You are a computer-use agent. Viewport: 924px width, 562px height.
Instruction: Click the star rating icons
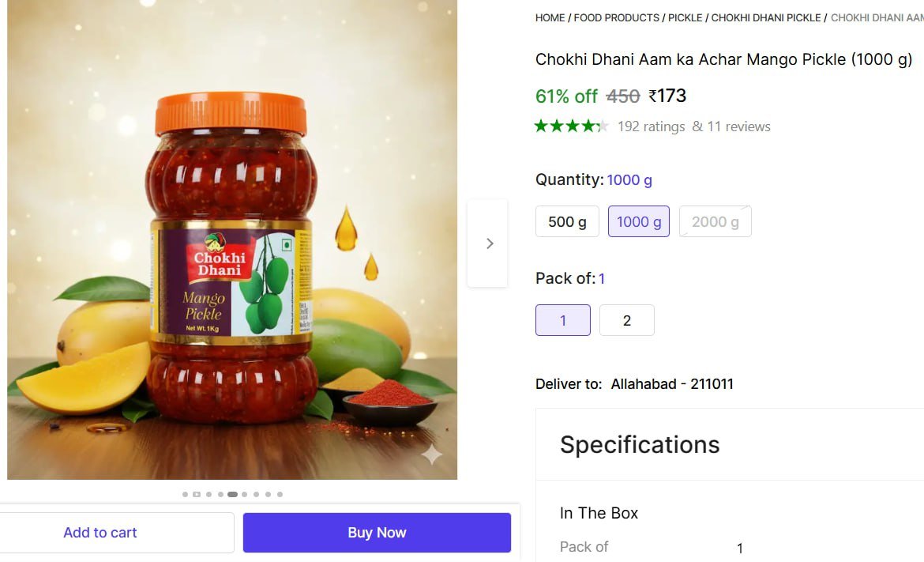tap(571, 126)
